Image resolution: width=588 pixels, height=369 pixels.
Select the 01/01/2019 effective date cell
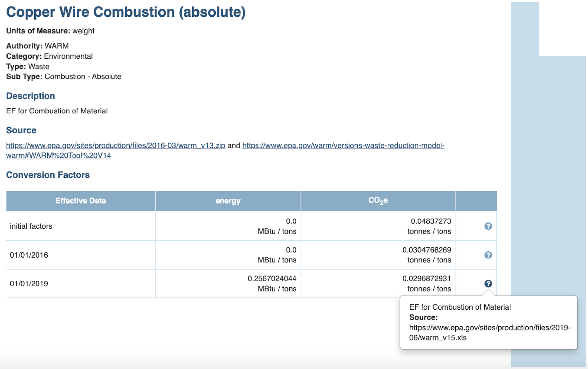29,283
